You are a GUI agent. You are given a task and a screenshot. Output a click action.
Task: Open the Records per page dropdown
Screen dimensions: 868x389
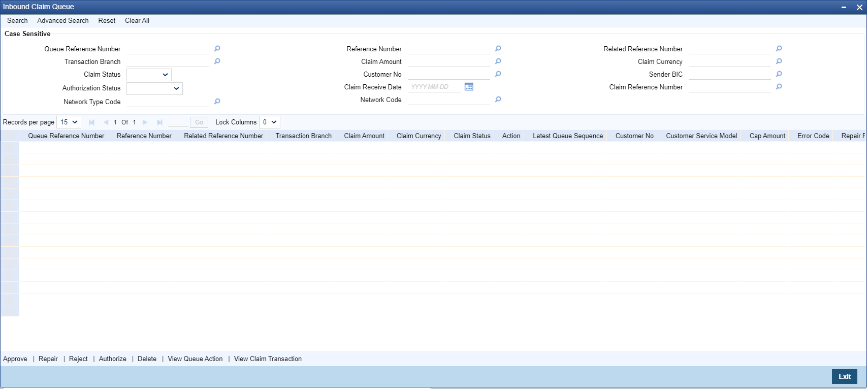(69, 122)
